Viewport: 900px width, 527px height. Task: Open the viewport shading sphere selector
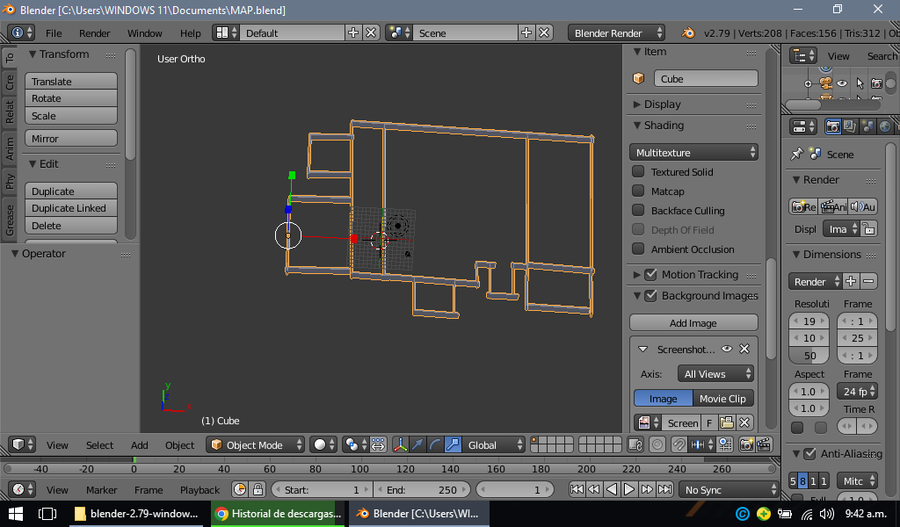point(323,444)
